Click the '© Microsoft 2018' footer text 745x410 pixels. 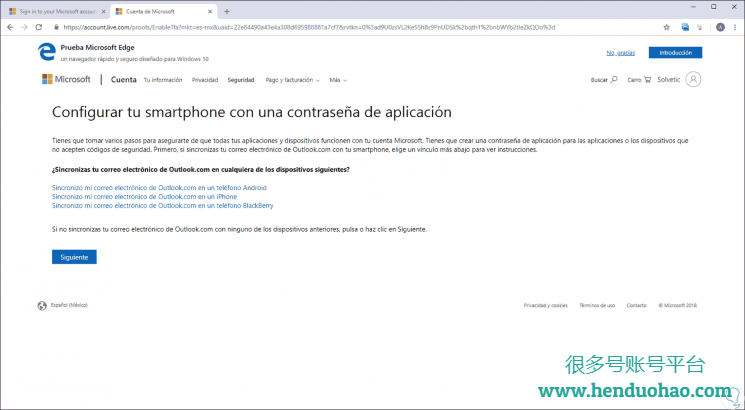(x=678, y=305)
